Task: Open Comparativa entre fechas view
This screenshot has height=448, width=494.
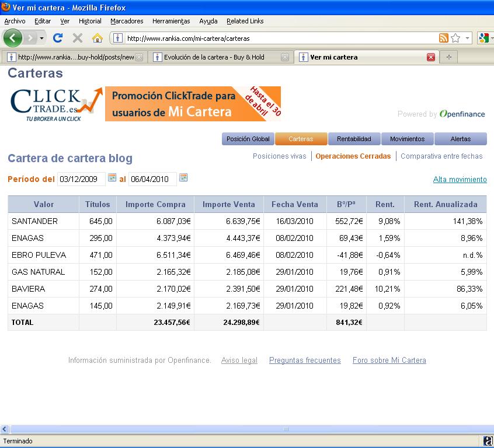Action: (x=441, y=156)
